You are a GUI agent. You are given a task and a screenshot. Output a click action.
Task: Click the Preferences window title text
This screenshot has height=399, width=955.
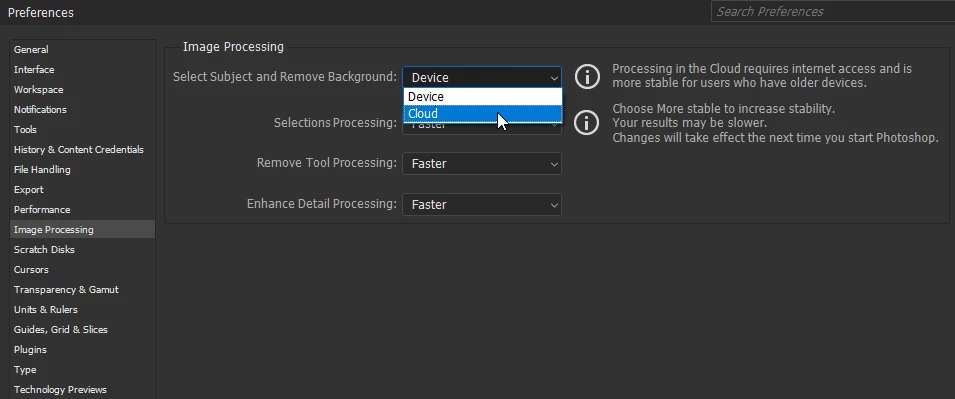[41, 13]
